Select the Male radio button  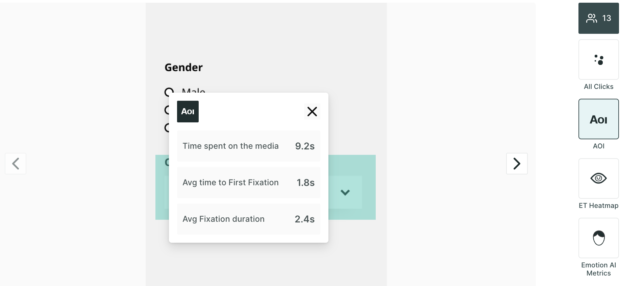tap(169, 91)
